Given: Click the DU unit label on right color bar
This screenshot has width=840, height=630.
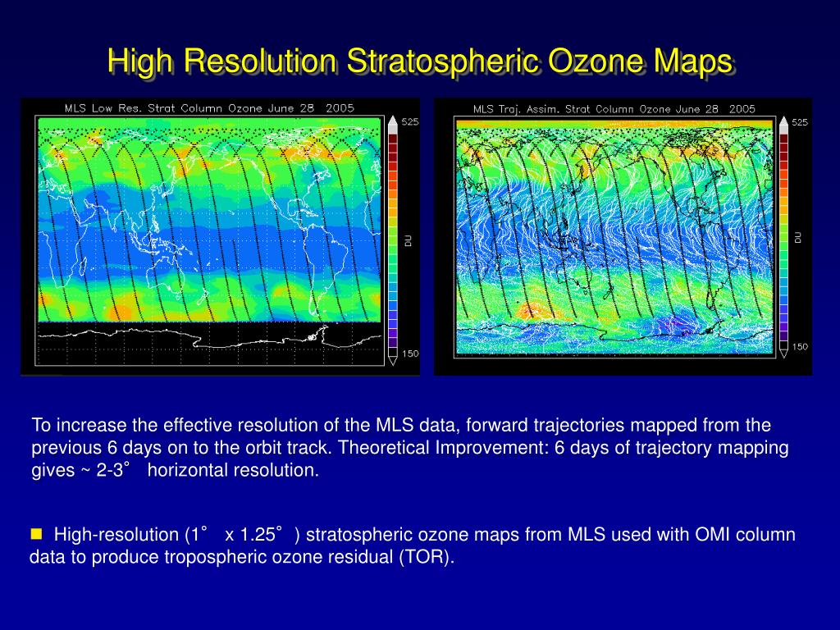Looking at the screenshot, I should (x=798, y=237).
